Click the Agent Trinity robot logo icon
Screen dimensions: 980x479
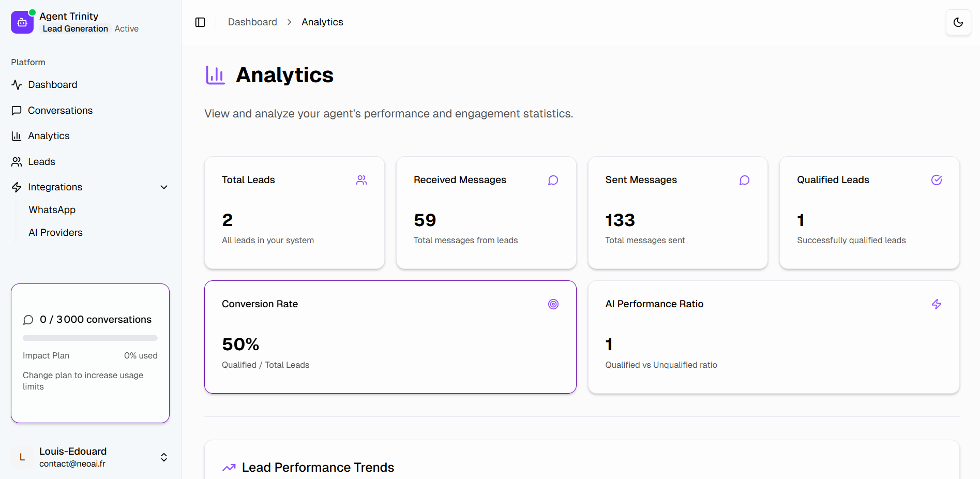[x=22, y=22]
